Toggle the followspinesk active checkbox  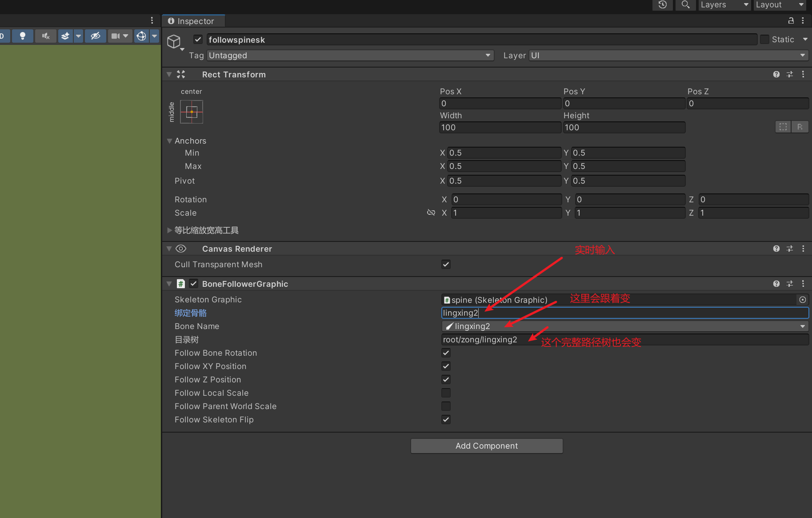point(198,40)
